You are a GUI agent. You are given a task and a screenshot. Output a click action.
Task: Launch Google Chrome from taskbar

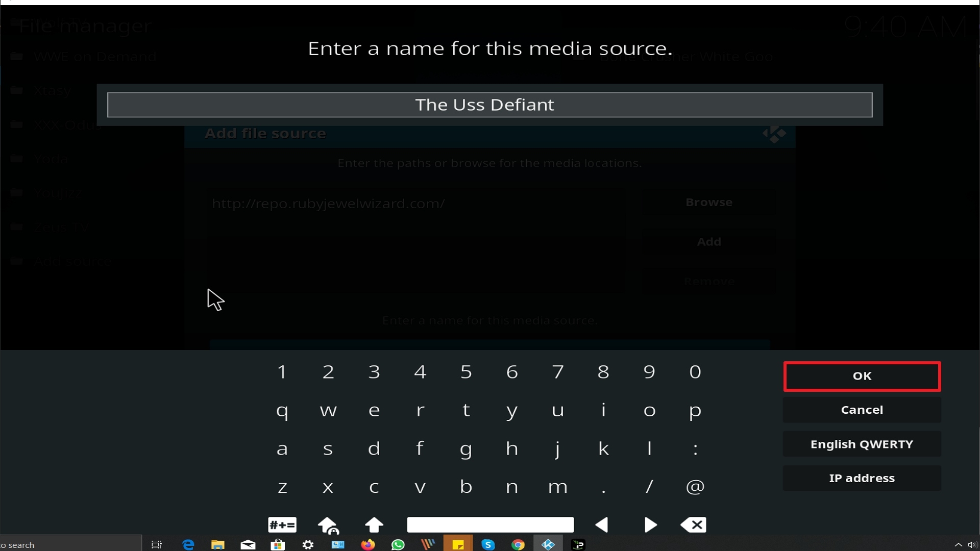(x=518, y=544)
